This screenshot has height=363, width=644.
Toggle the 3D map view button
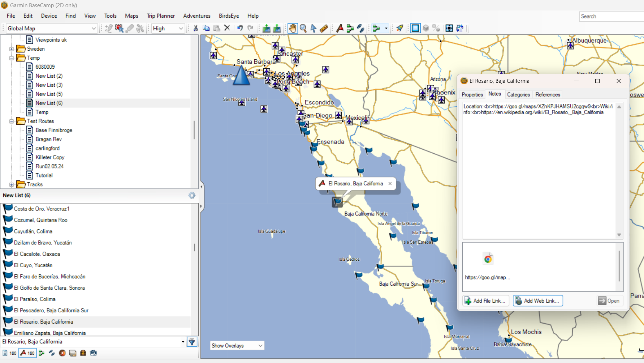426,28
